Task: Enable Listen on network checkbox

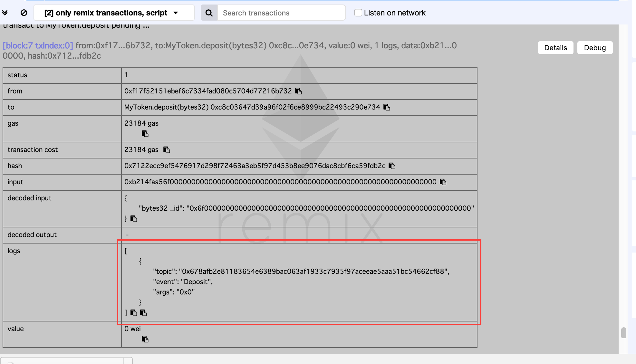Action: click(358, 13)
